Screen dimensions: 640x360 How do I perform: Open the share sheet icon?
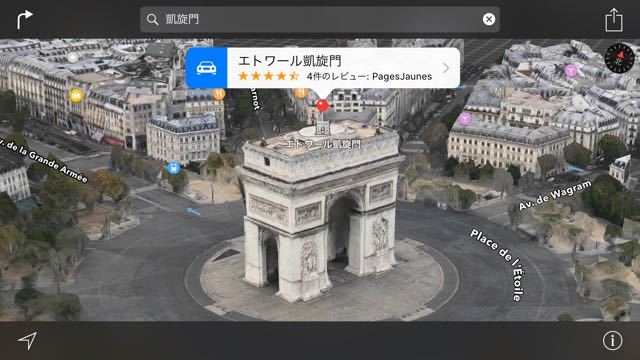tap(613, 20)
